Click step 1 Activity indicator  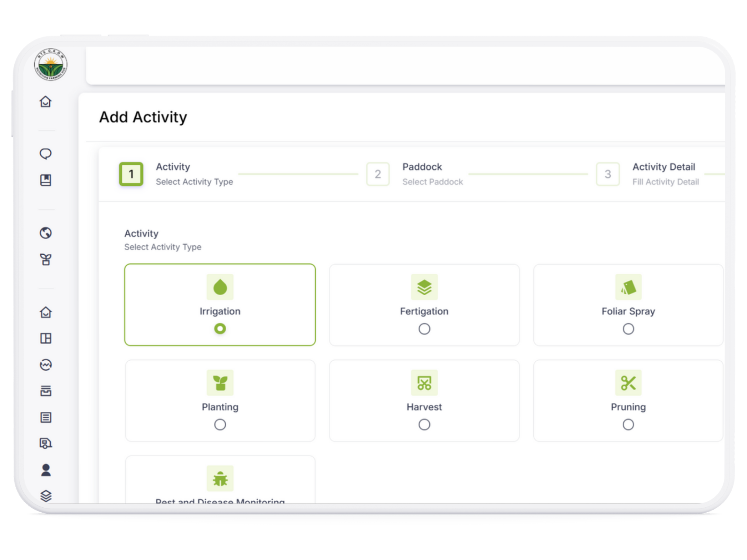[131, 174]
